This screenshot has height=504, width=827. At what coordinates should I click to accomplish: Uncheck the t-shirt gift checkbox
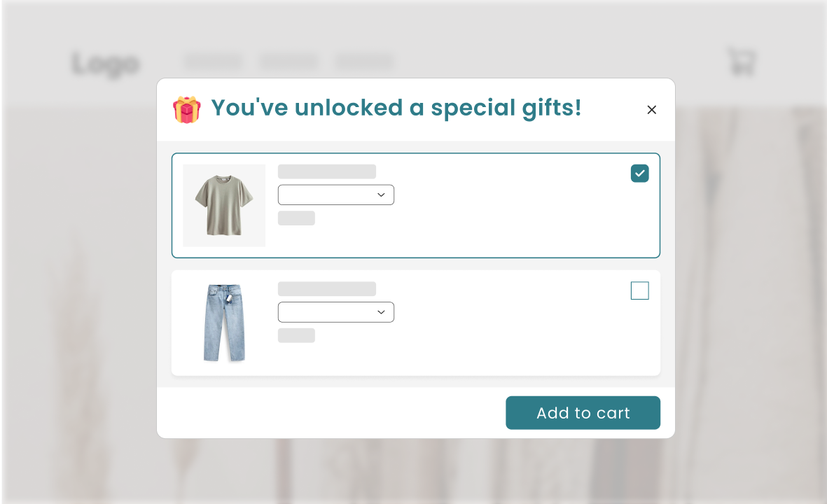coord(639,173)
